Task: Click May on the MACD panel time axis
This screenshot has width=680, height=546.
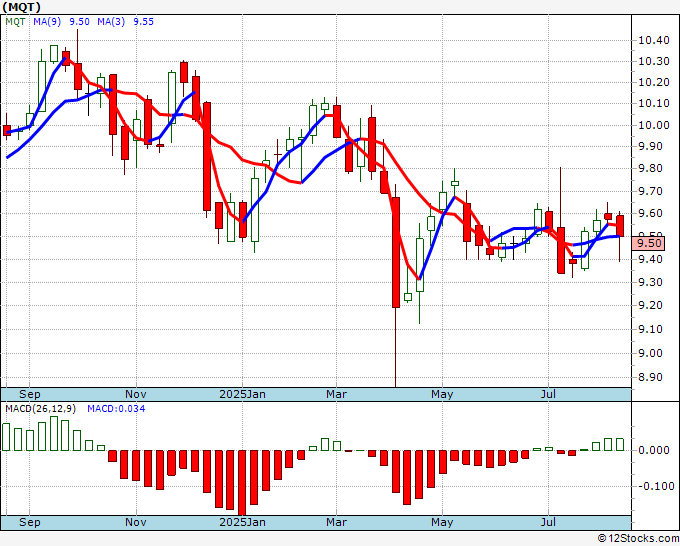Action: [x=442, y=522]
